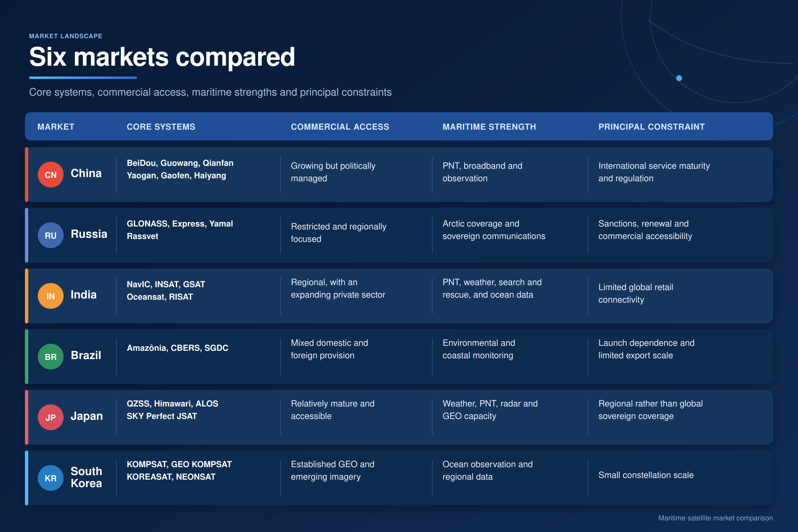Select 'BeiDou, Guowang, Qianfan' core systems cell

click(180, 169)
